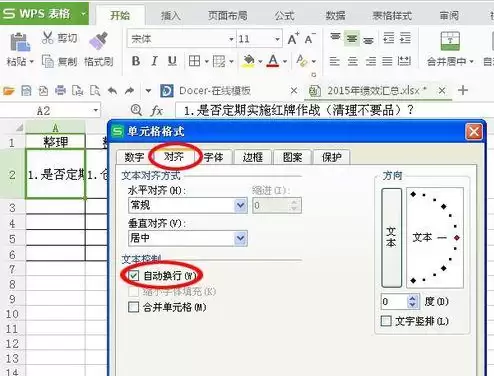Enable the 自动换行 wrap text checkbox
Image resolution: width=494 pixels, height=376 pixels.
click(x=133, y=275)
